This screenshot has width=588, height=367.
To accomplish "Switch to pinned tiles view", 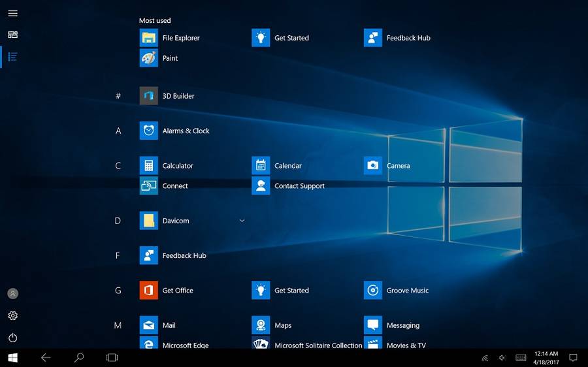I will [12, 35].
